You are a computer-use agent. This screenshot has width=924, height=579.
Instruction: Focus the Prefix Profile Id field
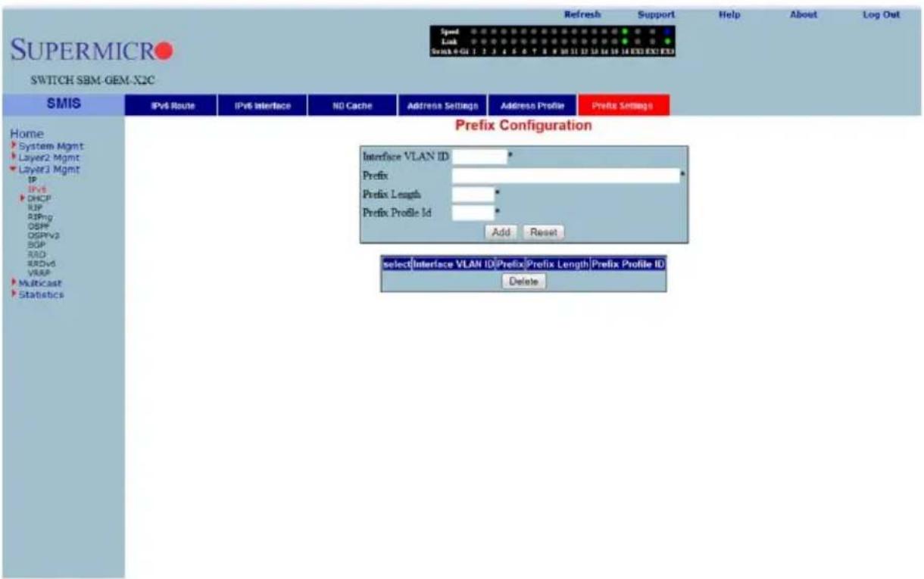click(473, 213)
